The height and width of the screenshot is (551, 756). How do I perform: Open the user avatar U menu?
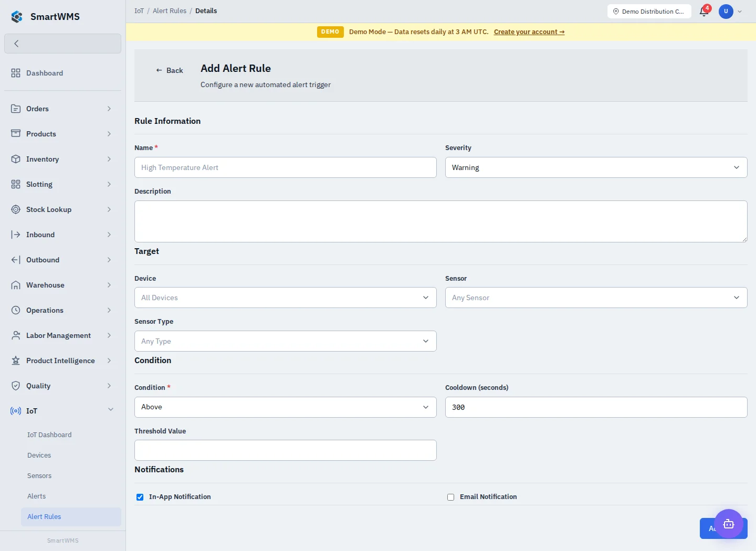coord(726,11)
